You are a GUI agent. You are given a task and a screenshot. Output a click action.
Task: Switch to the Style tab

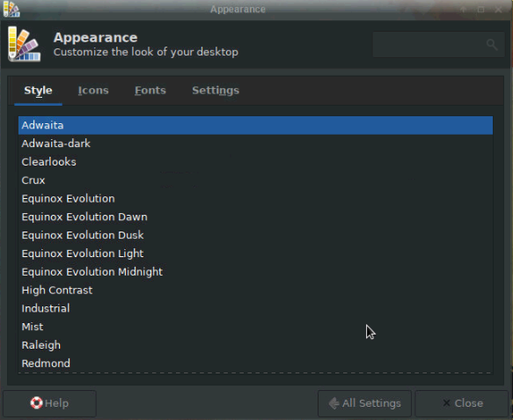click(38, 91)
